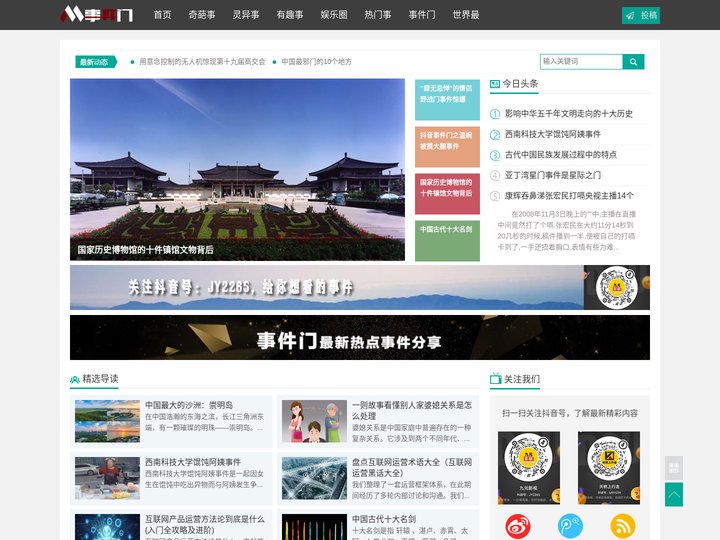Select the blue slide tile 肆无忌惮的情侣
This screenshot has height=540, width=720.
(447, 100)
